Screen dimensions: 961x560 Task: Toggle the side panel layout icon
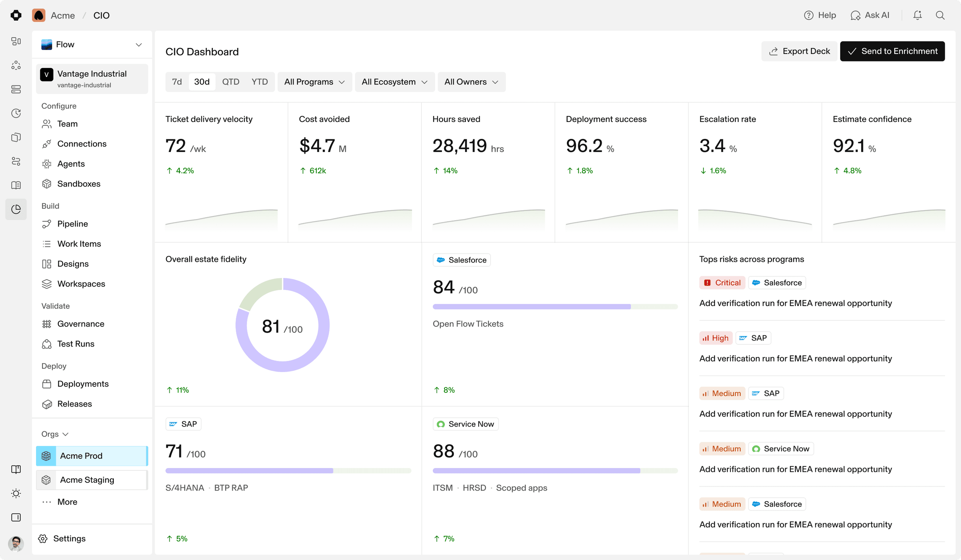(x=16, y=517)
